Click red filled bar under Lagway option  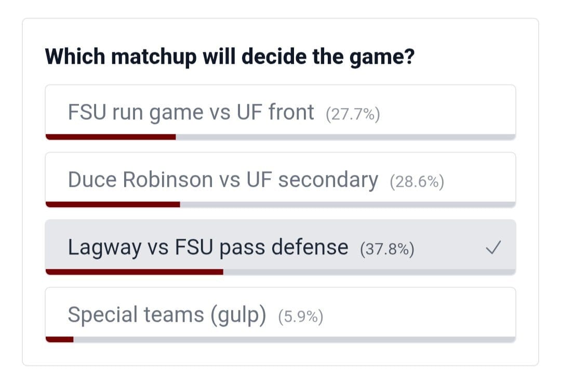click(x=135, y=272)
